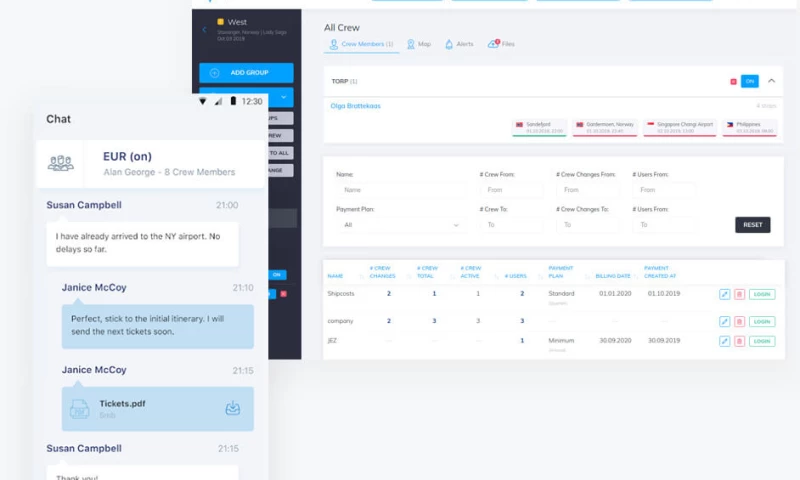Click the # Crew Changes From input field

pos(588,190)
